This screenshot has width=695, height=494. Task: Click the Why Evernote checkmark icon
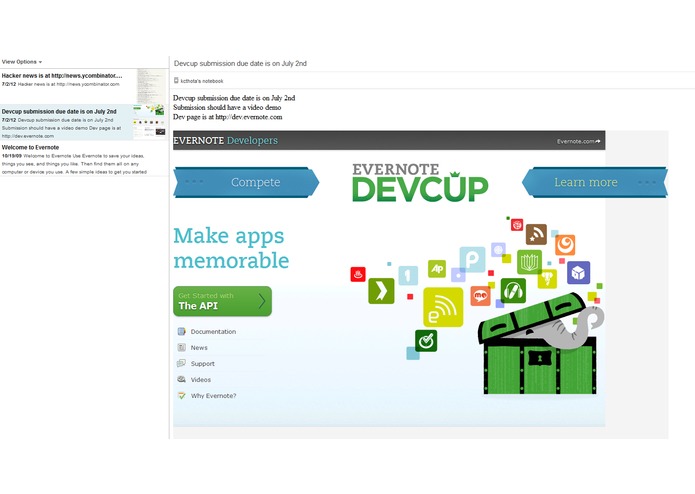click(181, 396)
